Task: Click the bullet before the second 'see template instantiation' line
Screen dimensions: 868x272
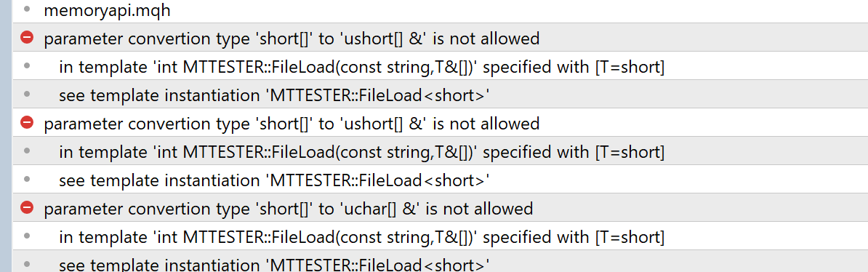Action: click(27, 179)
